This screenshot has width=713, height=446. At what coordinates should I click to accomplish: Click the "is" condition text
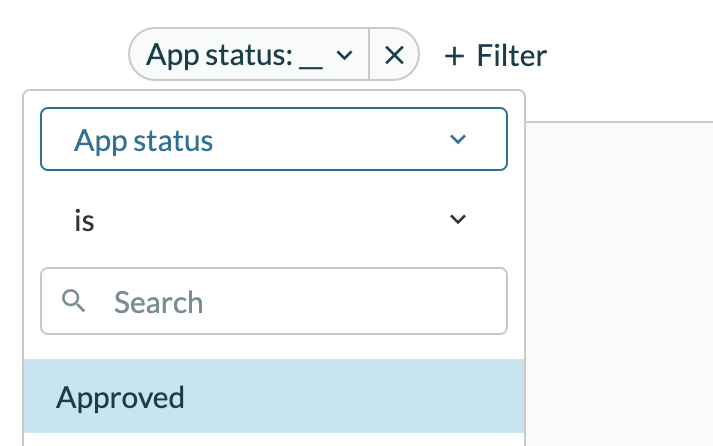pos(84,220)
